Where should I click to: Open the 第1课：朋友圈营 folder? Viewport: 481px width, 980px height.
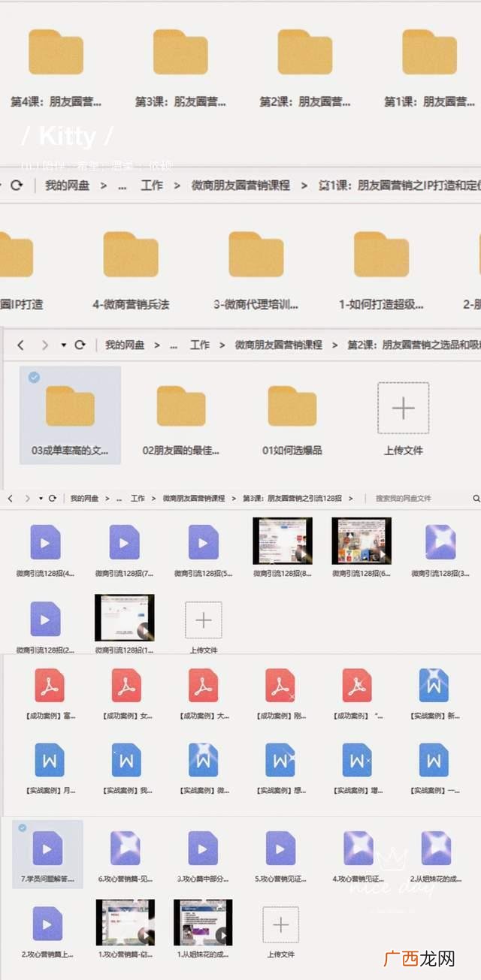(429, 53)
